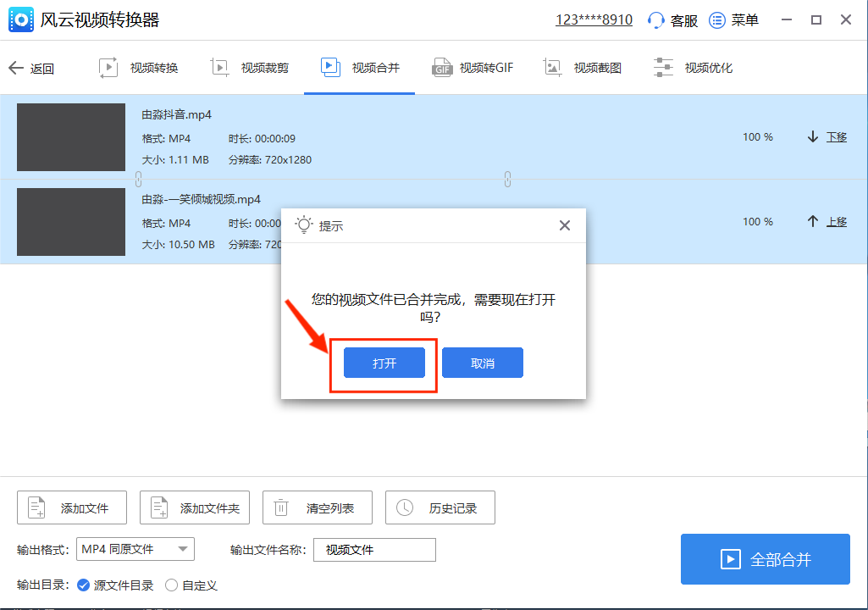Click the 添加文件 add file icon
Screen dimensions: 868x610
pos(36,507)
